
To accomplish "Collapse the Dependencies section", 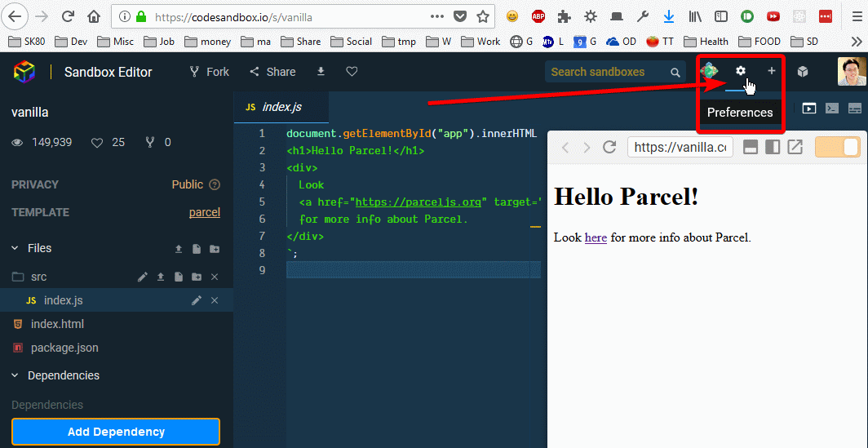I will (15, 375).
